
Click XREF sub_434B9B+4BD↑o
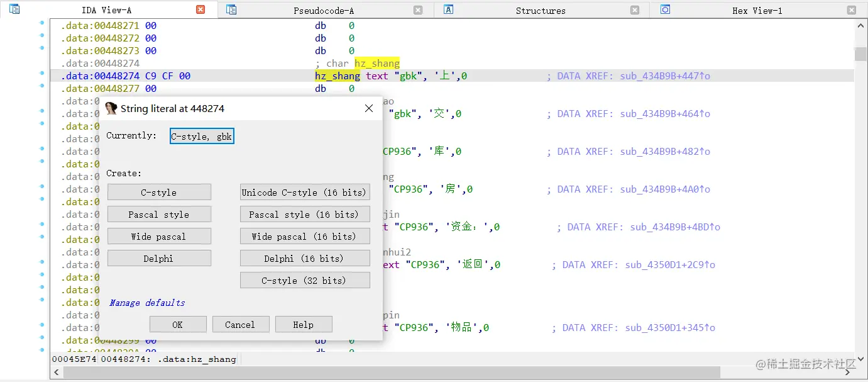pyautogui.click(x=675, y=227)
